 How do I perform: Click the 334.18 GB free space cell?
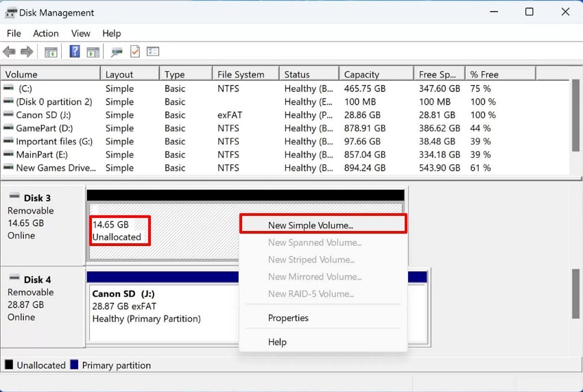[440, 155]
